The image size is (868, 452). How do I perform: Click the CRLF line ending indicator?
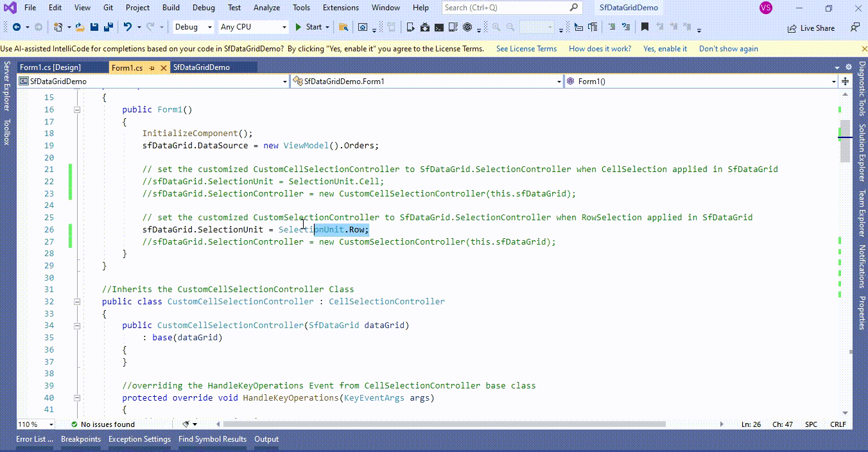pyautogui.click(x=838, y=424)
